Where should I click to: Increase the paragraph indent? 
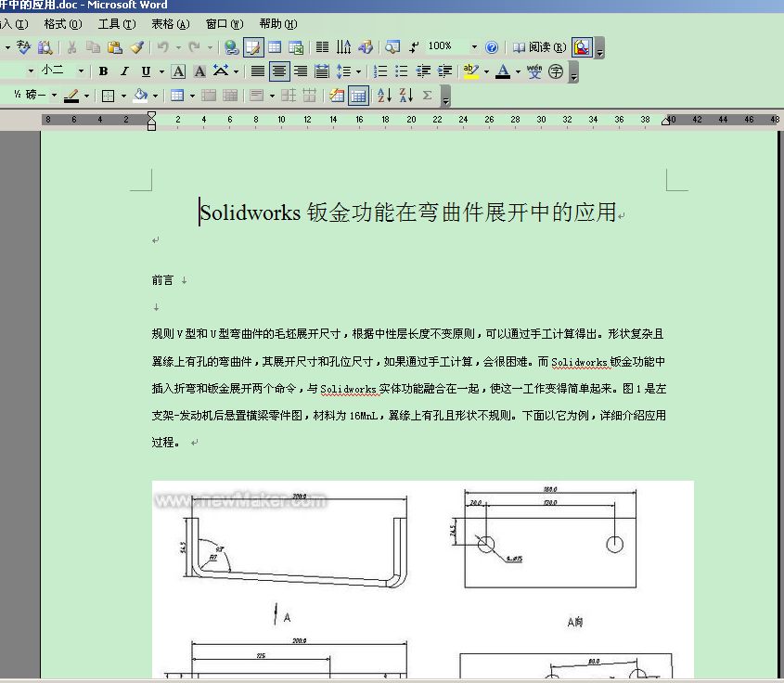[x=444, y=71]
